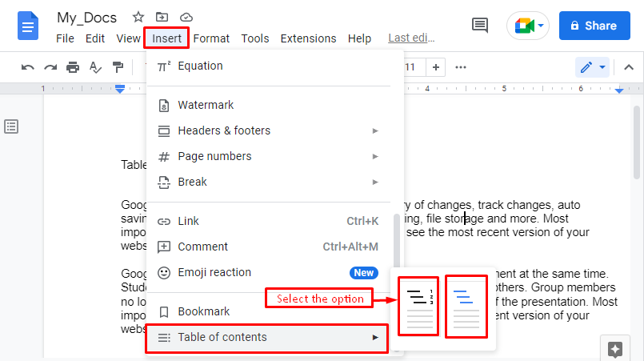Screen dimensions: 644x361
Task: Select Emoji reaction menu entry
Action: (269, 273)
